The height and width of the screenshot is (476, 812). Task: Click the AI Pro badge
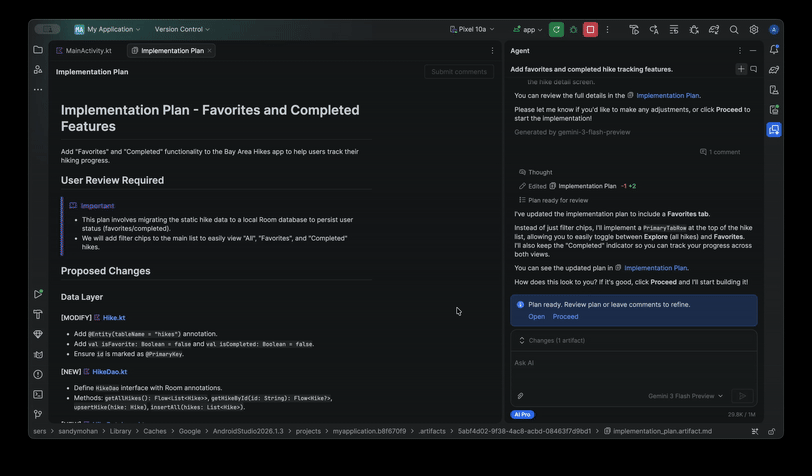click(522, 414)
